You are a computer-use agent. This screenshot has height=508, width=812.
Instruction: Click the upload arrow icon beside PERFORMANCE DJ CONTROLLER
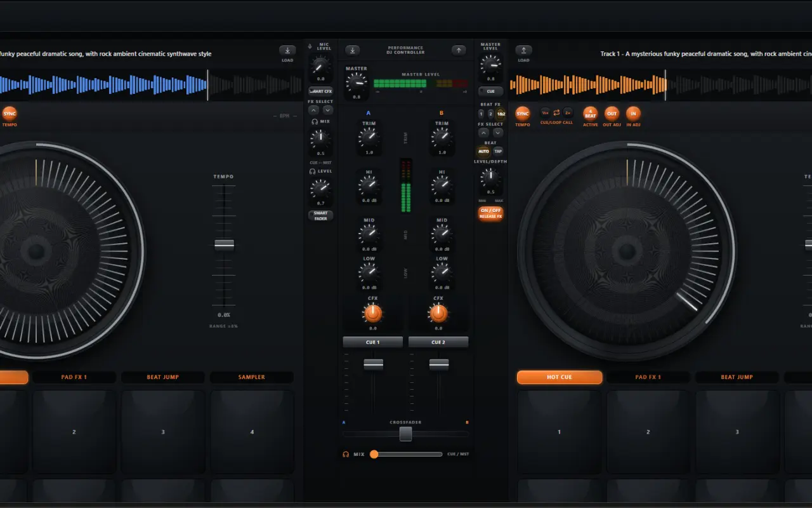point(459,50)
